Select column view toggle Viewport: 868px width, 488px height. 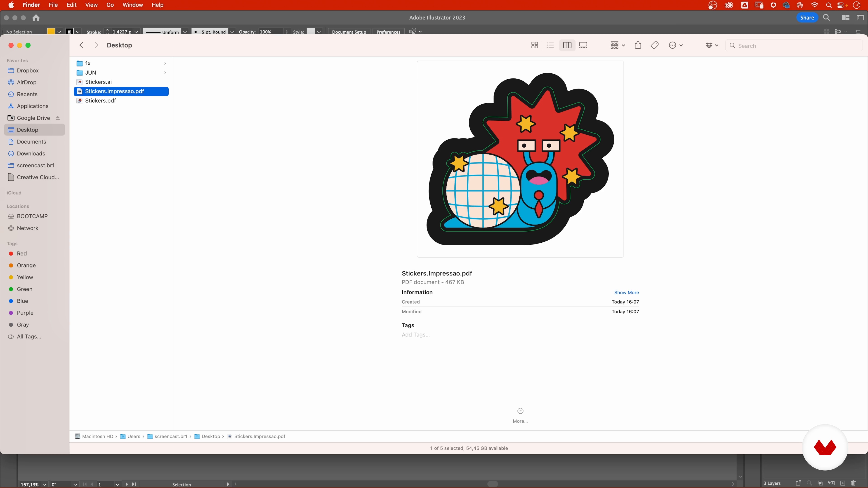(x=567, y=45)
